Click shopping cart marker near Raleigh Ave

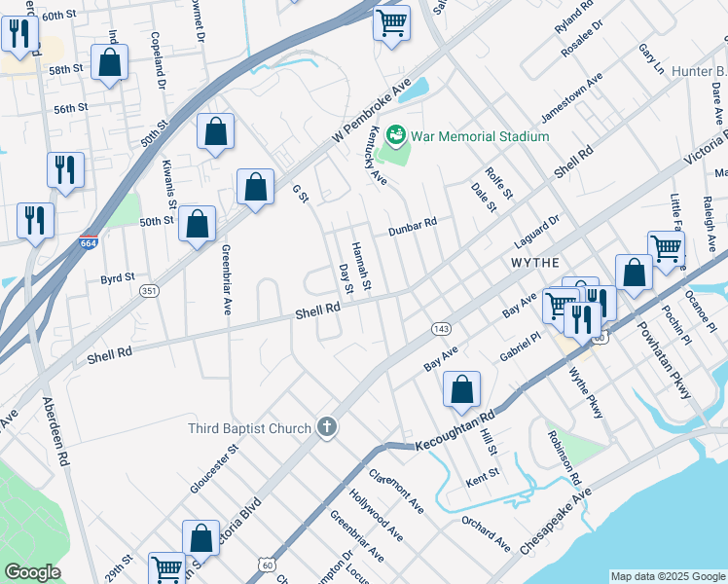pos(667,252)
